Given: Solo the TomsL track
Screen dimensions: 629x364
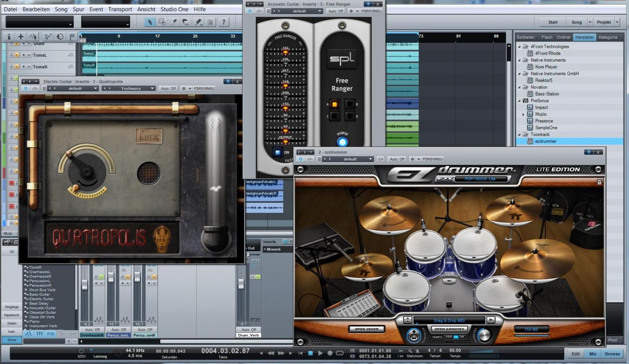Looking at the screenshot, I should 17,55.
